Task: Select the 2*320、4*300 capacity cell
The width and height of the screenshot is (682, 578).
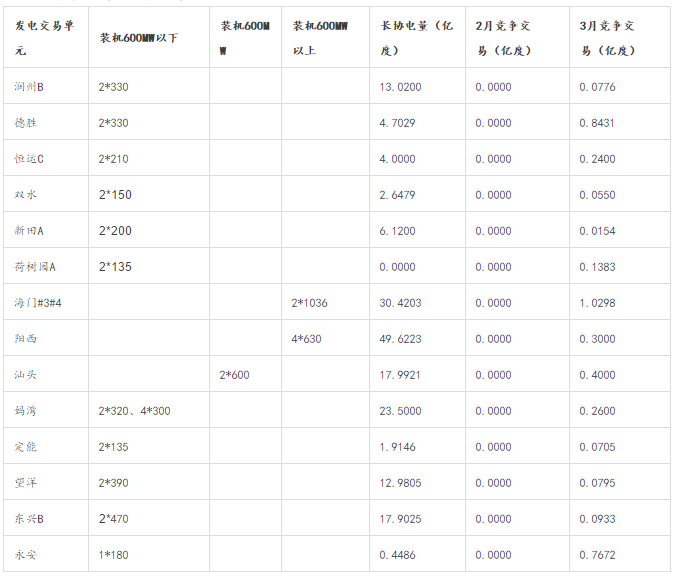Action: pos(134,411)
